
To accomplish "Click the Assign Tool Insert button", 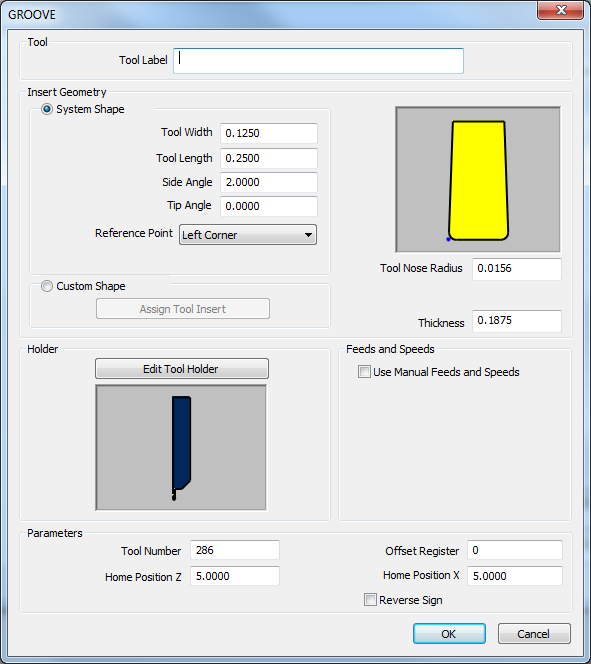I will point(182,309).
